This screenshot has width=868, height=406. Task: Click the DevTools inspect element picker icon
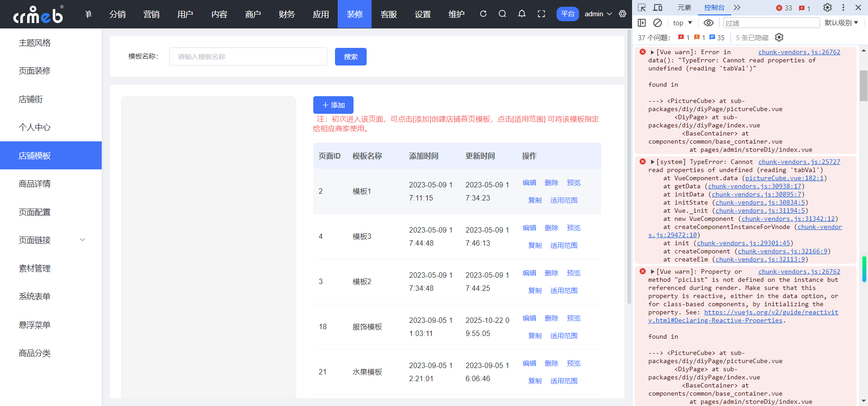pos(642,8)
